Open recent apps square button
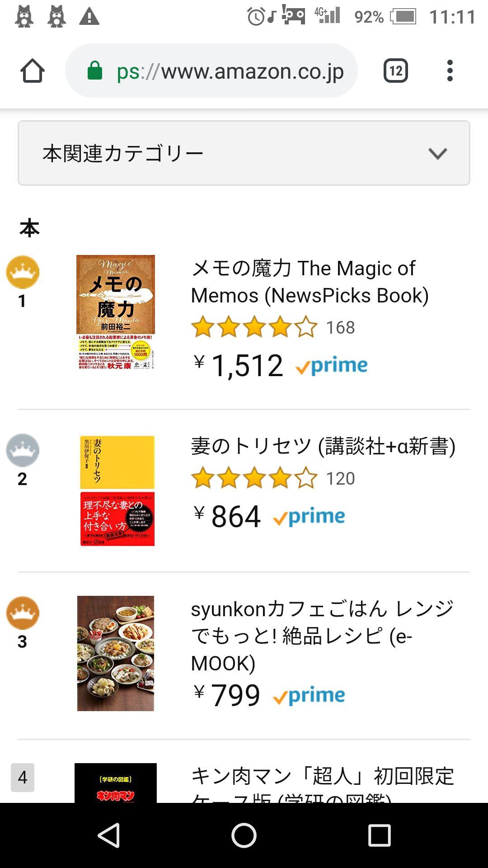The image size is (488, 868). (x=379, y=835)
